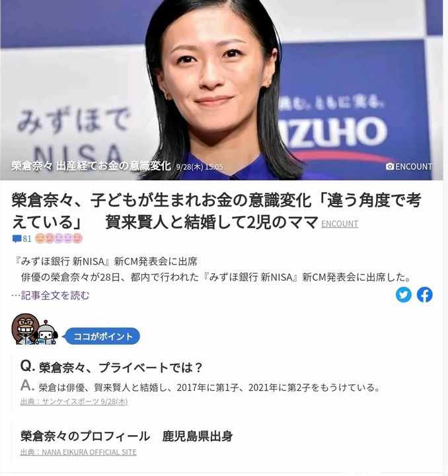Screen dimensions: 448x476
Task: Open ENCOUNT source link after headline
Action: [340, 224]
